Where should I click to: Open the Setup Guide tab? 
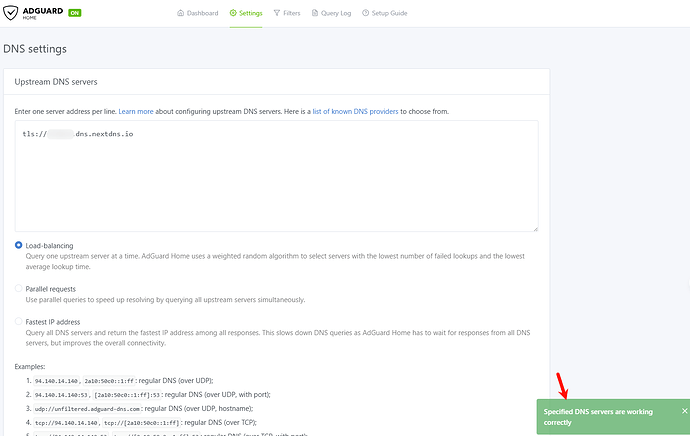point(390,14)
